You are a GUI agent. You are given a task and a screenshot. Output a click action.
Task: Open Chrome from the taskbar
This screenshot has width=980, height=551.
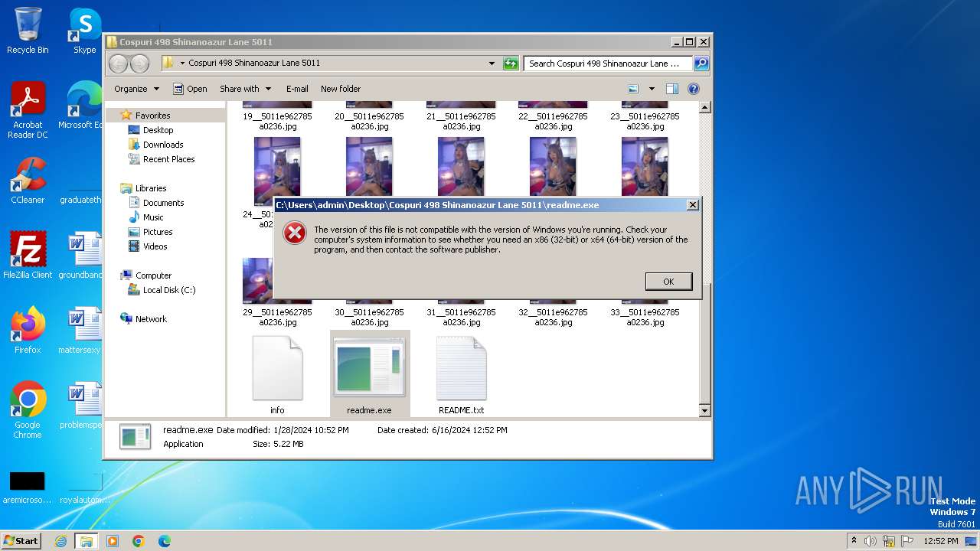139,541
